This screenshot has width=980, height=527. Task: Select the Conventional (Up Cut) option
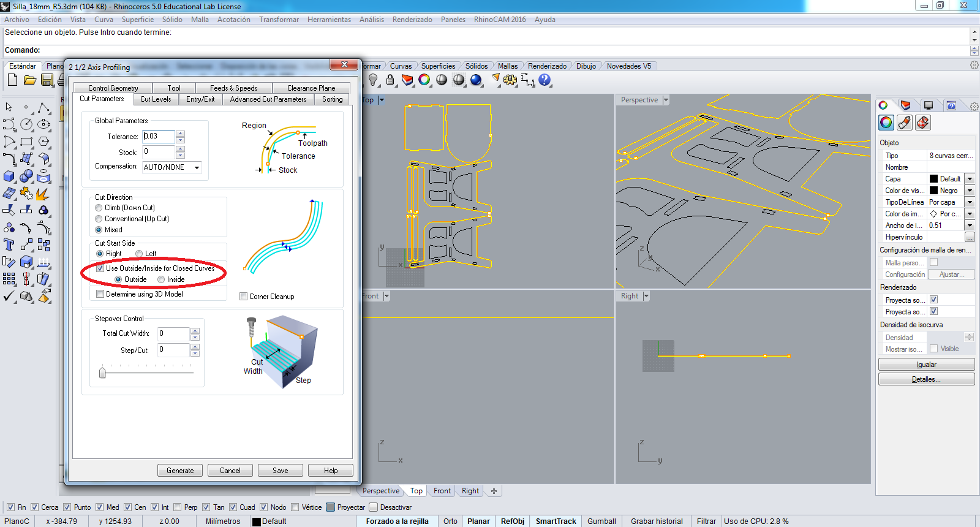point(99,219)
